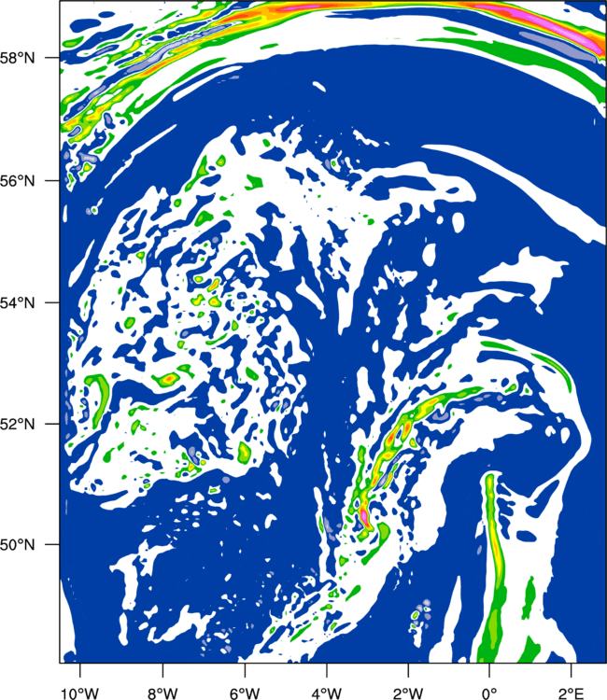The height and width of the screenshot is (700, 607).
Task: Click the 0° longitude label
Action: (x=489, y=693)
